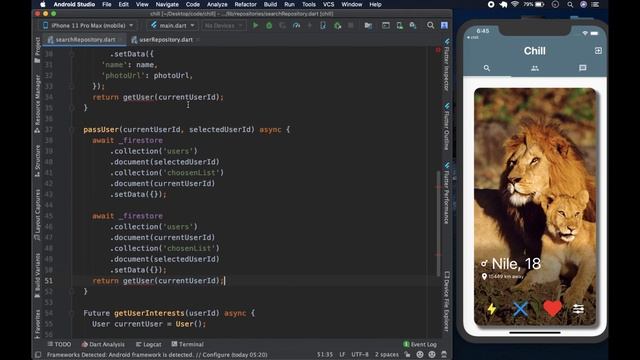The height and width of the screenshot is (360, 640).
Task: Run the app with the green play button
Action: click(x=256, y=25)
